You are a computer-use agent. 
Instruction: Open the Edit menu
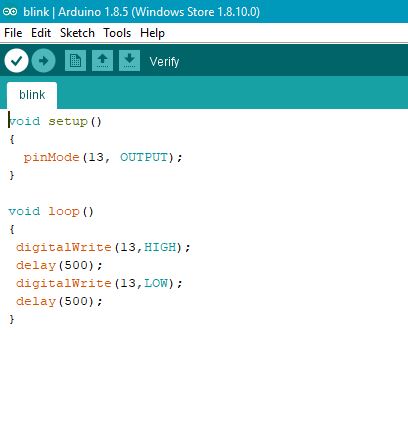[x=41, y=33]
